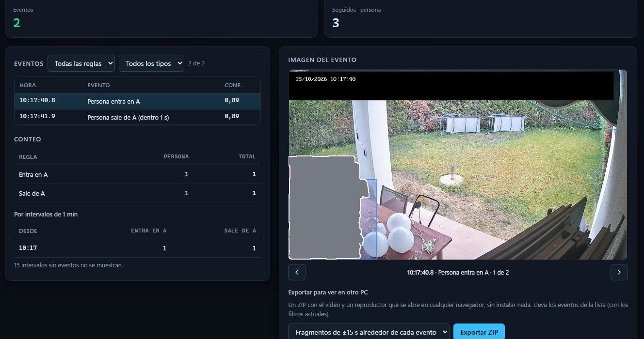Click the IMAGEN DEL EVENTO heading
Screen dimensions: 644x339
coord(322,60)
